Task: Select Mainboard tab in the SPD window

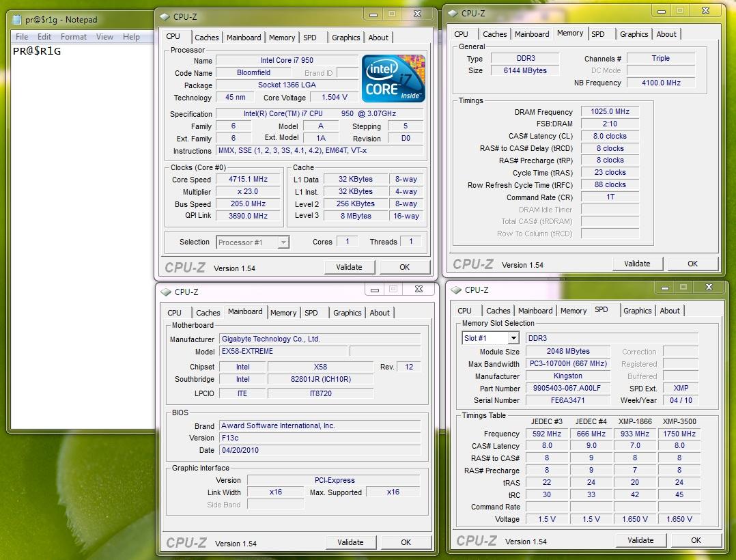Action: point(535,311)
